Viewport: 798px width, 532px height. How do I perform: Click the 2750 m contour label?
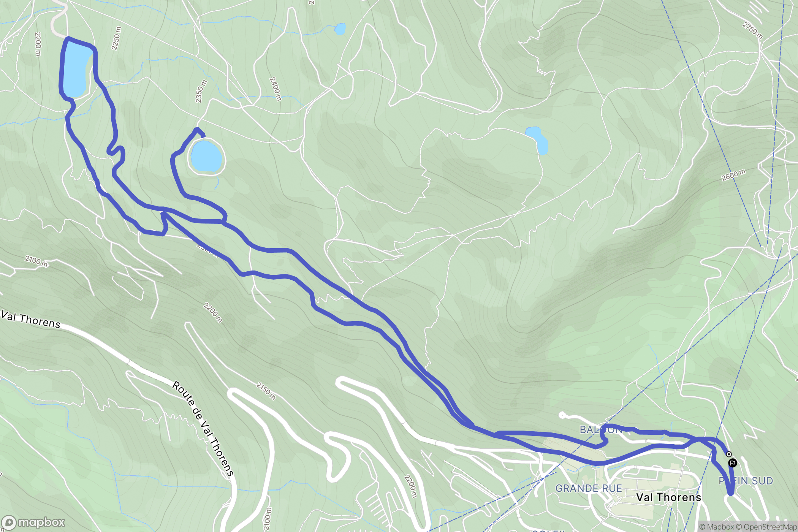752,30
